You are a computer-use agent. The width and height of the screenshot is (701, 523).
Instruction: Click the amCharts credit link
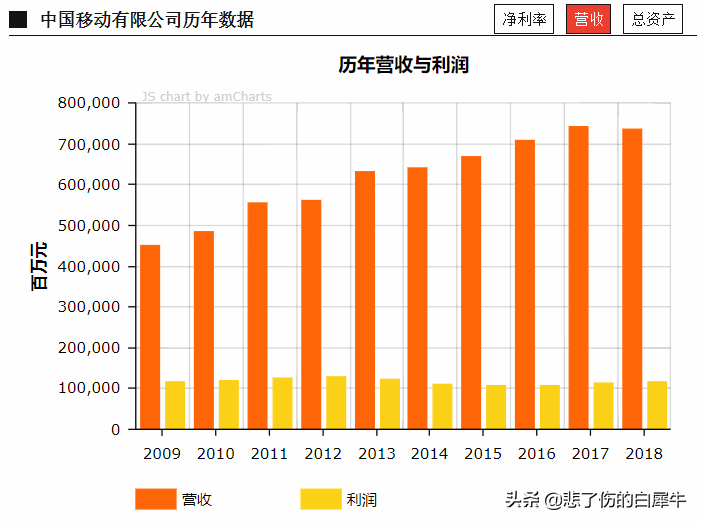207,97
